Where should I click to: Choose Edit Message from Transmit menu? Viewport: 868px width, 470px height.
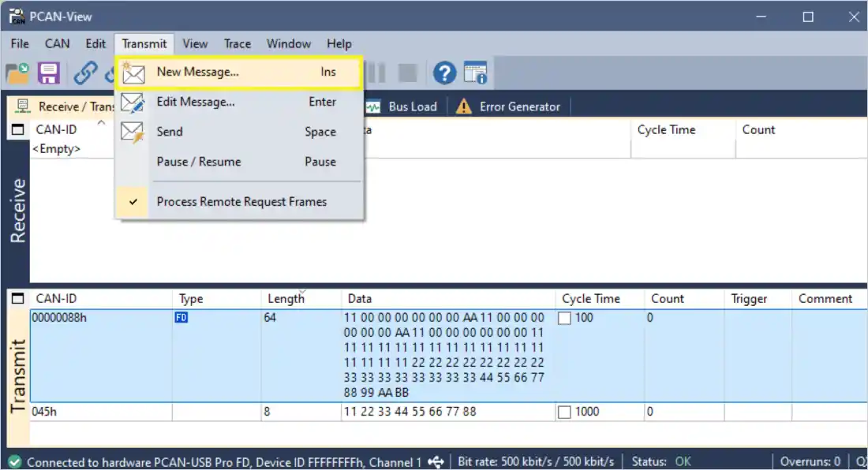[239, 102]
